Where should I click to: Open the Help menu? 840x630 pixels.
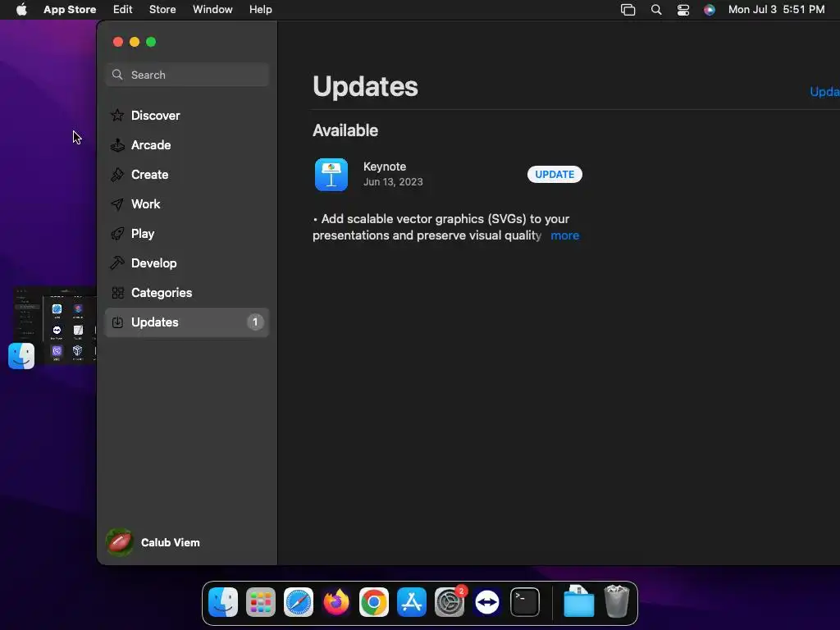tap(260, 10)
